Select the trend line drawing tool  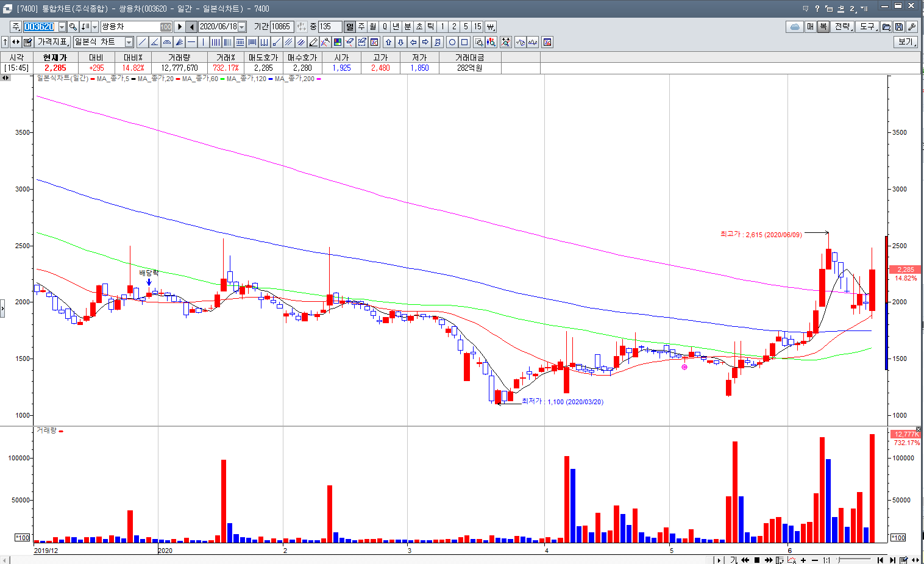pos(142,42)
